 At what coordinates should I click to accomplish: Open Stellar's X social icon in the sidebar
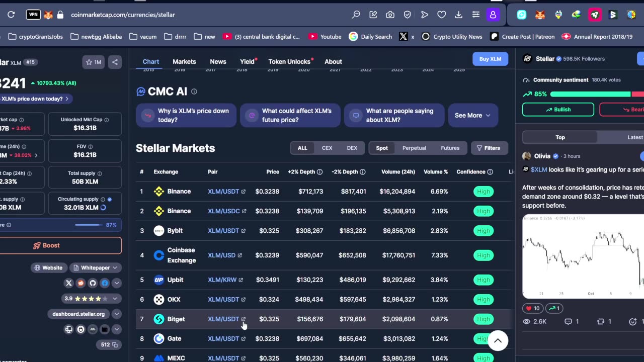(69, 283)
